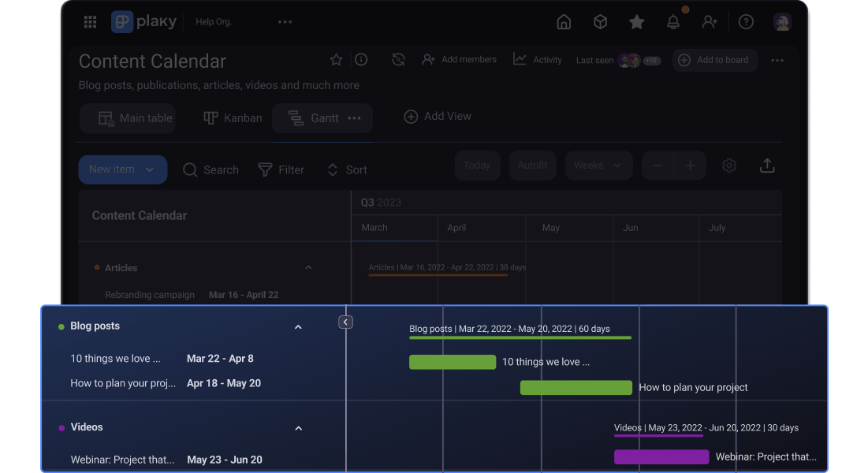Enable Autofit for the timeline
This screenshot has width=868, height=473.
tap(532, 165)
